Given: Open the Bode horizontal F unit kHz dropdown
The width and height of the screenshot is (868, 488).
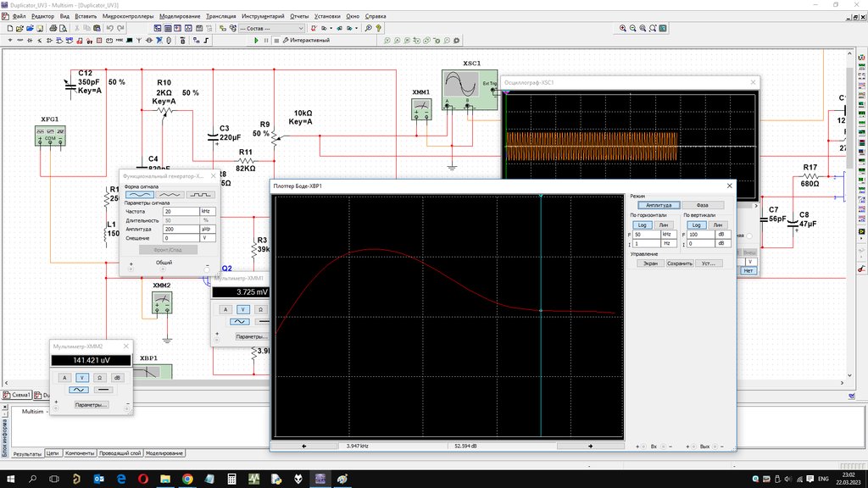Looking at the screenshot, I should point(669,235).
